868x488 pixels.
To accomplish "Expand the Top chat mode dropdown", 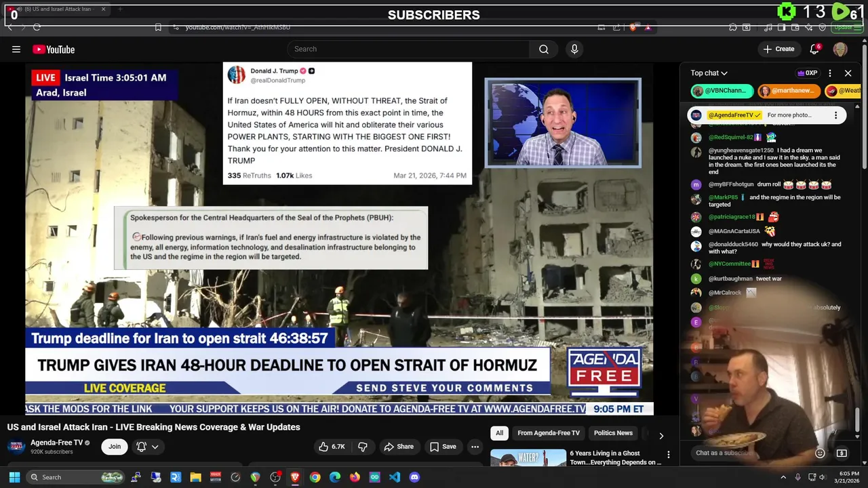I will click(709, 73).
